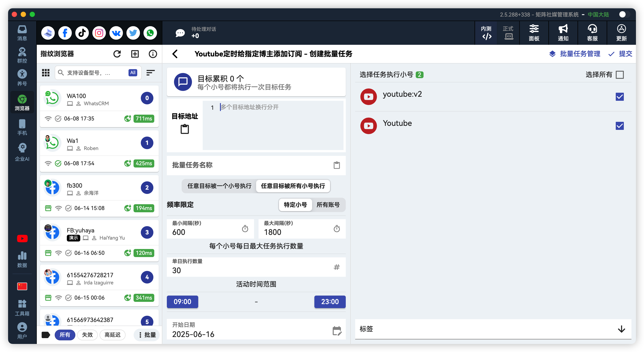
Task: Paste into 批量任务名称 via clipboard icon
Action: (337, 165)
